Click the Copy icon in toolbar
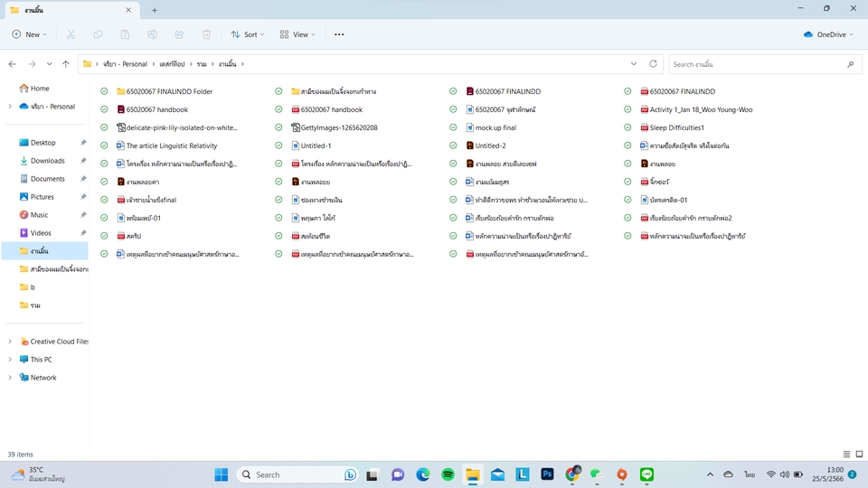 (x=98, y=34)
